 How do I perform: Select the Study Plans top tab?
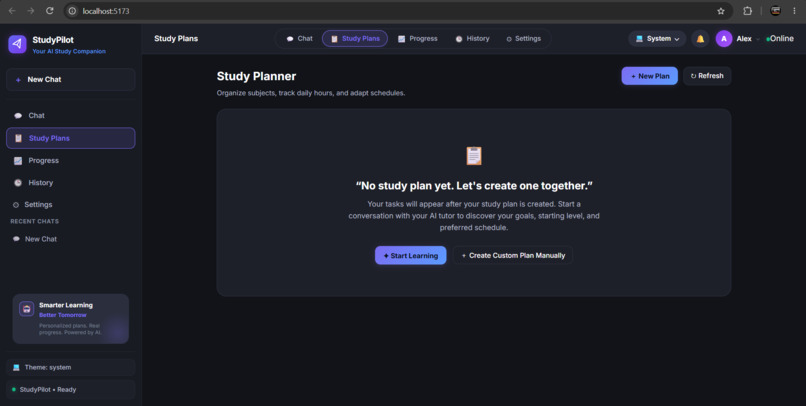coord(355,39)
